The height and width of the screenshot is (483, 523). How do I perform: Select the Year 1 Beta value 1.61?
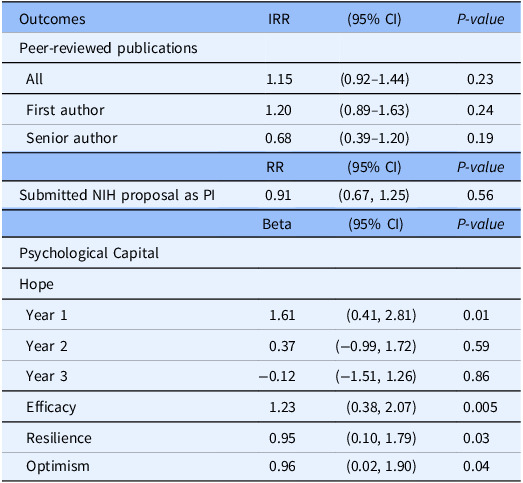[x=282, y=315]
